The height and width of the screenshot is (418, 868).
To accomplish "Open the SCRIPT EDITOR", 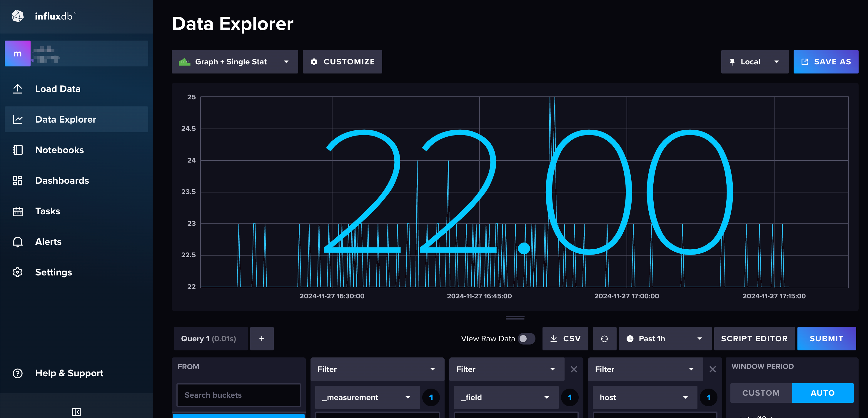I will click(754, 339).
